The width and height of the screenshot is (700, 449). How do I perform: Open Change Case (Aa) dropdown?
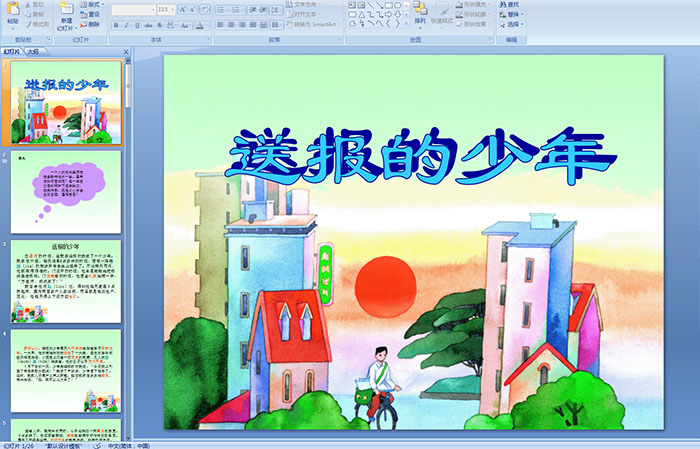pos(185,25)
